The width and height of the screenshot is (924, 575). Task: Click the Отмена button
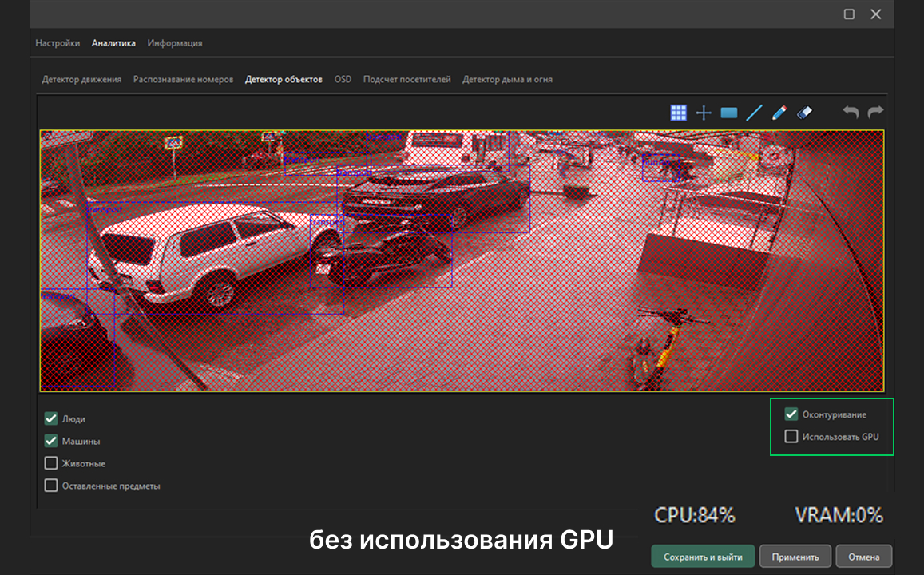864,557
